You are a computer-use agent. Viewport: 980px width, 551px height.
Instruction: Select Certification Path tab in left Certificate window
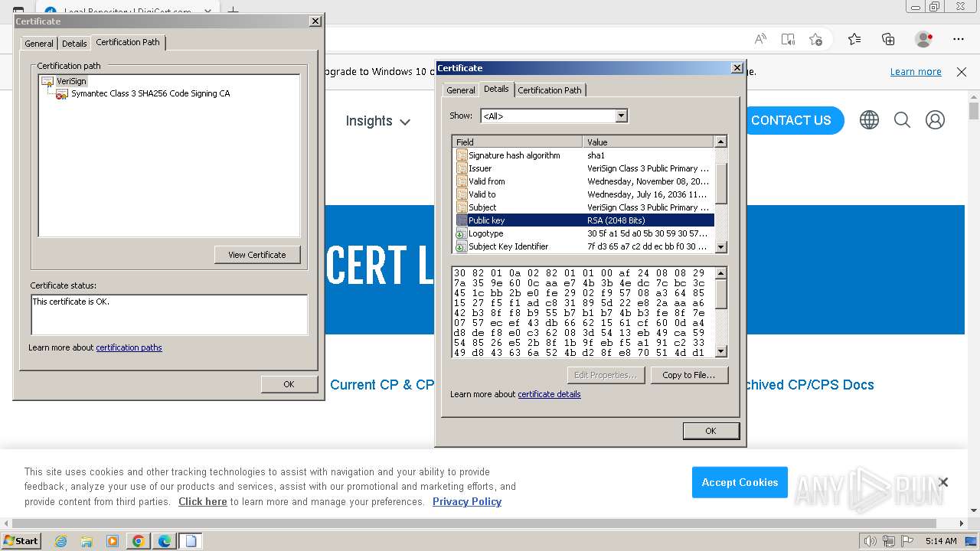128,42
